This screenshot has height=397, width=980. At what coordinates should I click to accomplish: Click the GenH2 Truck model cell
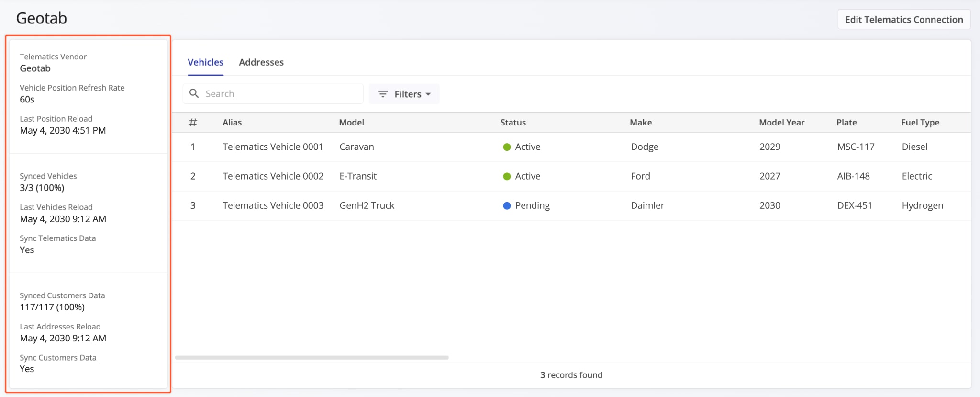367,205
